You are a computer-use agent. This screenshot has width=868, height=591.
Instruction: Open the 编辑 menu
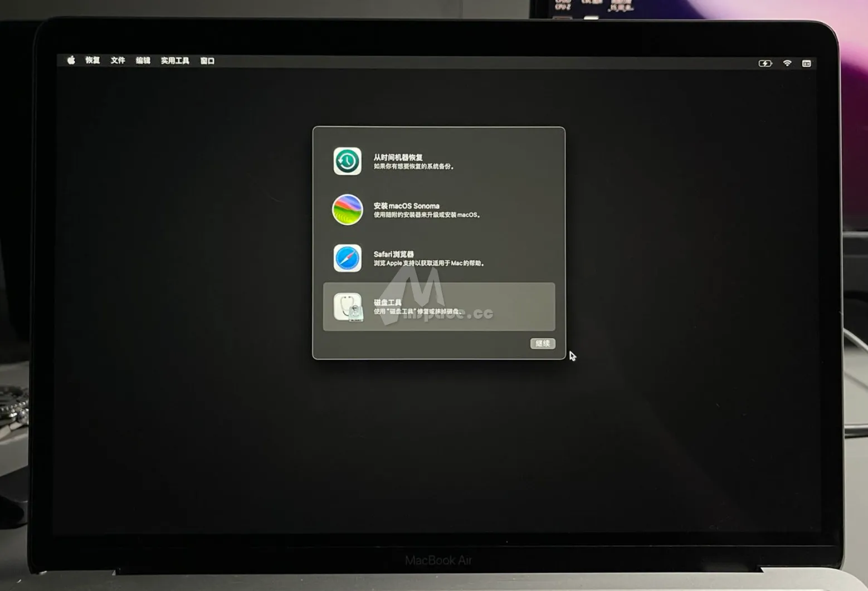coord(143,60)
